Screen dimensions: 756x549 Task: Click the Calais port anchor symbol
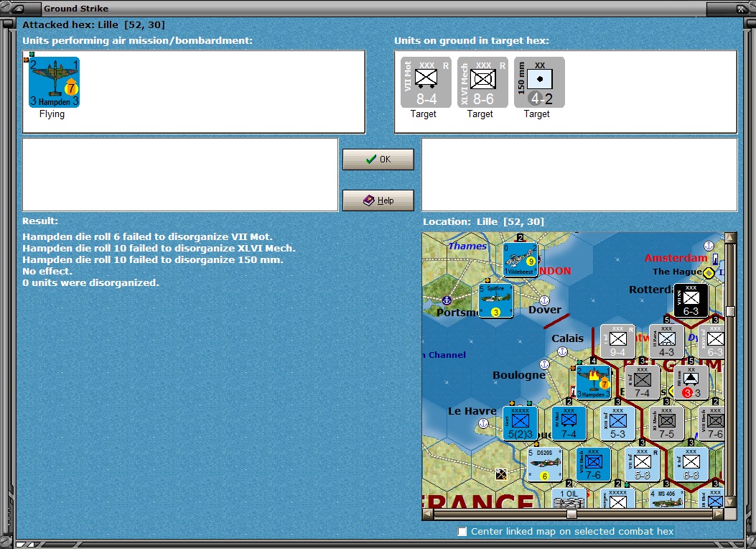pyautogui.click(x=562, y=351)
